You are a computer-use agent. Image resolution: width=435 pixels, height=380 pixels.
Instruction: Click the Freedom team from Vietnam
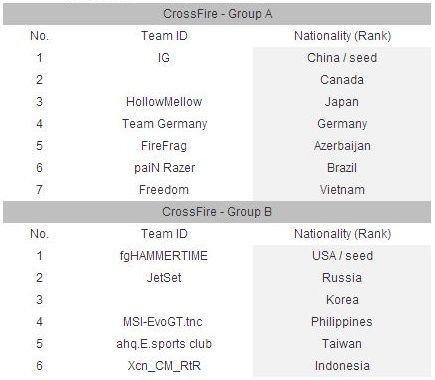[164, 190]
